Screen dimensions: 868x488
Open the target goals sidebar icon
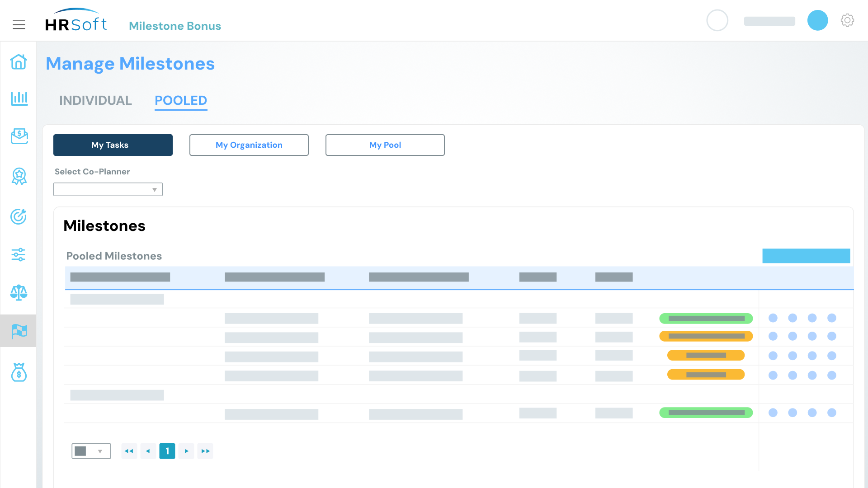coord(19,216)
